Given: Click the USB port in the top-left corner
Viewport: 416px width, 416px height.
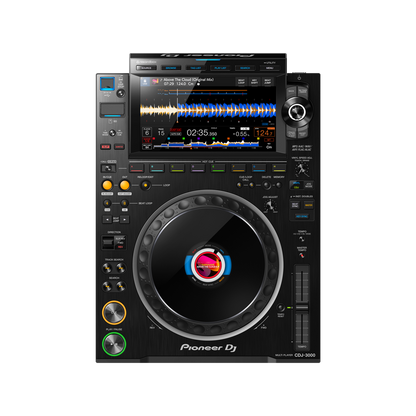Looking at the screenshot, I should click(x=107, y=84).
